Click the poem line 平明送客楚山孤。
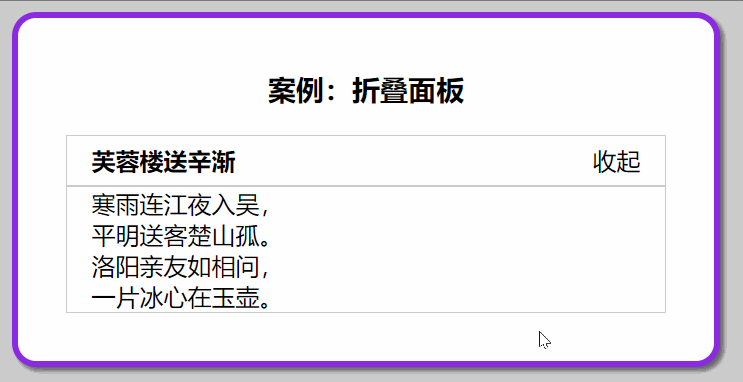 181,236
